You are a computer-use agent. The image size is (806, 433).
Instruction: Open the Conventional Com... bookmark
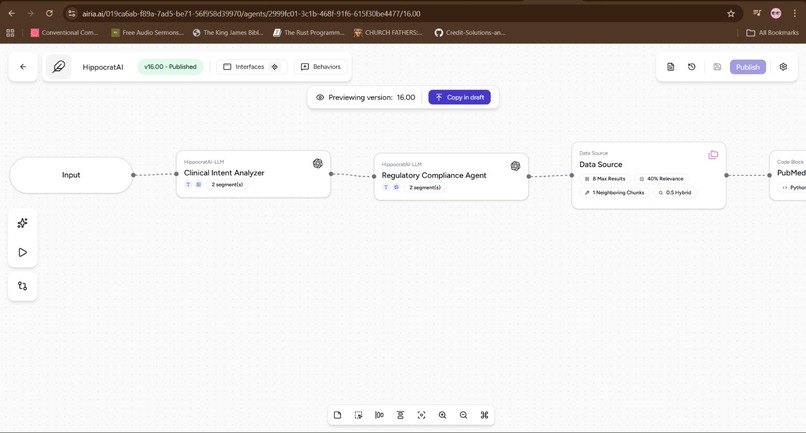(65, 32)
